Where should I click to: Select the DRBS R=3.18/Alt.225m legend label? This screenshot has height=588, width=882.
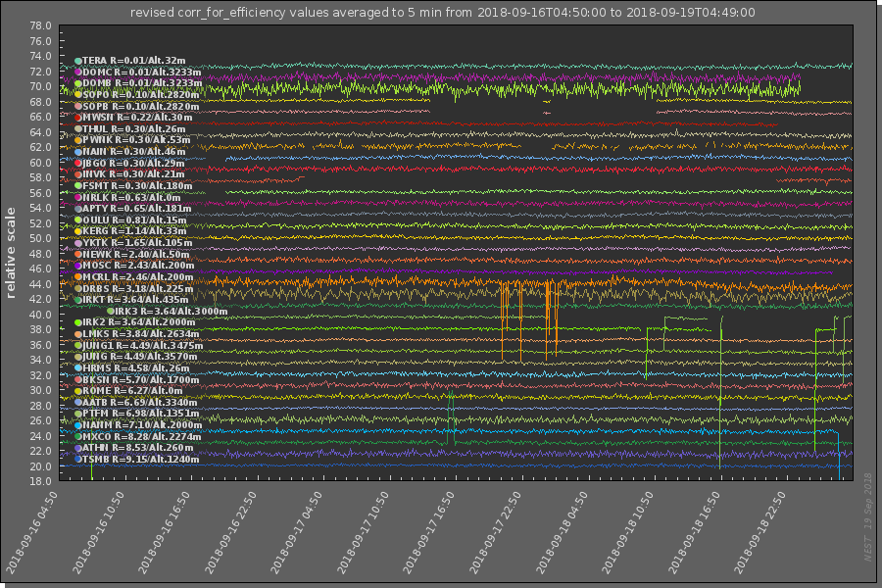click(x=138, y=289)
